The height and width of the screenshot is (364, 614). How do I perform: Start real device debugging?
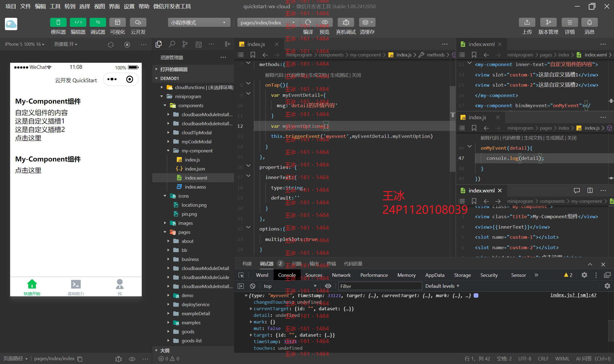[346, 22]
